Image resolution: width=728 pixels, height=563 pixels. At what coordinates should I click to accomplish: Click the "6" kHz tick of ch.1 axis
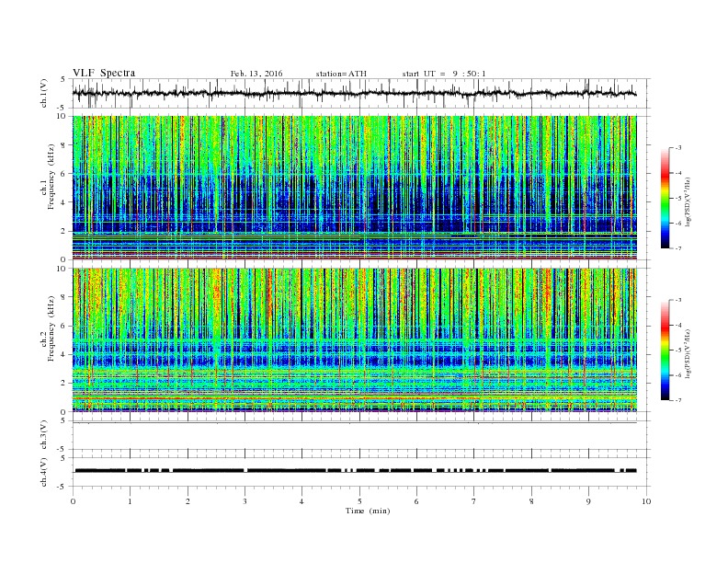click(64, 174)
